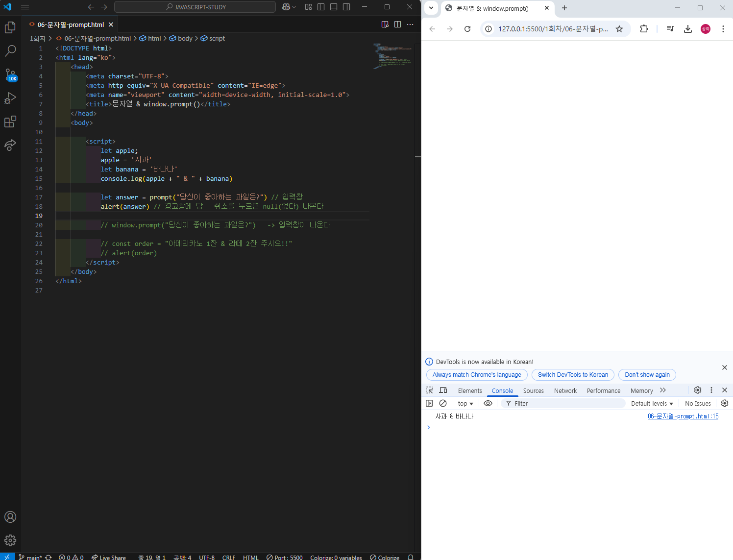
Task: Open the Copilot dropdown chevron in title bar
Action: click(294, 7)
